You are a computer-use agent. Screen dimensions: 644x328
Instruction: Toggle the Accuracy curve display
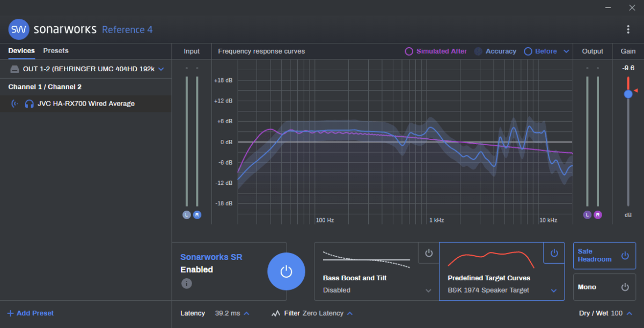point(495,51)
